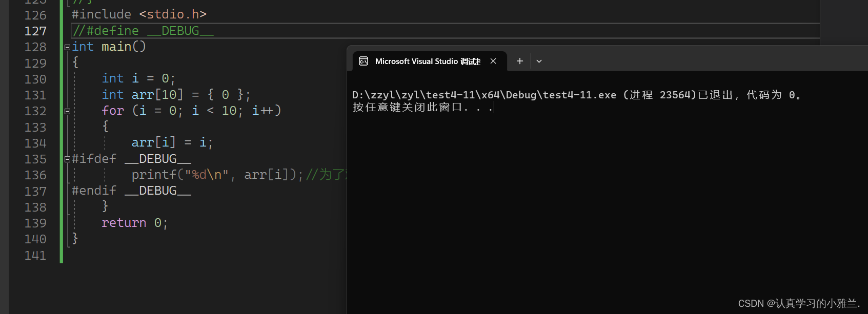Click the main function name
The image size is (868, 314).
(x=116, y=47)
